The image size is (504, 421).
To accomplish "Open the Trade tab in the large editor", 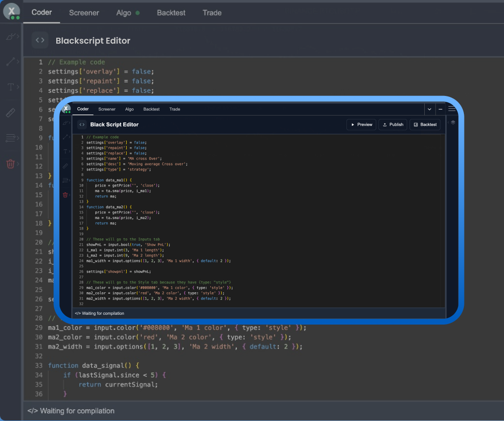I will [212, 13].
